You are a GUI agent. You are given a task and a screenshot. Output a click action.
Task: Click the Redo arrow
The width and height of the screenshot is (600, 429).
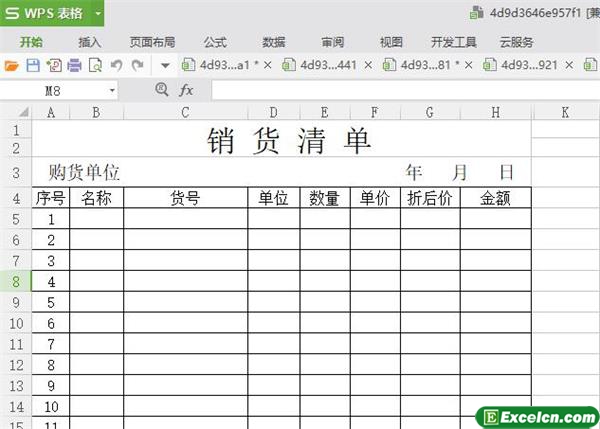[x=137, y=65]
